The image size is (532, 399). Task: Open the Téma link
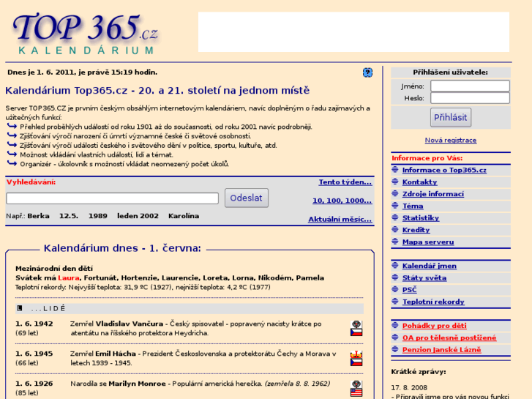click(413, 206)
